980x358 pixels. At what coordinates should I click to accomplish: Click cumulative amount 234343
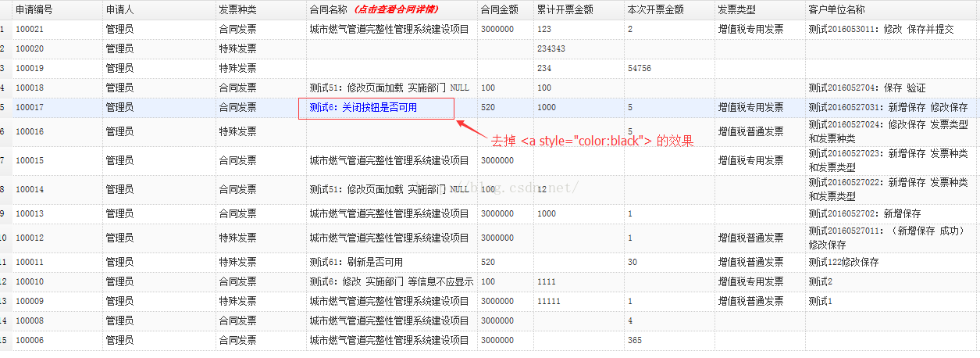coord(551,48)
